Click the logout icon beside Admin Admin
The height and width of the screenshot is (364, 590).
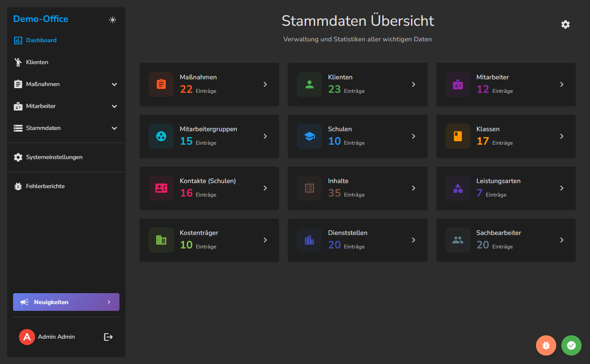[x=108, y=337]
